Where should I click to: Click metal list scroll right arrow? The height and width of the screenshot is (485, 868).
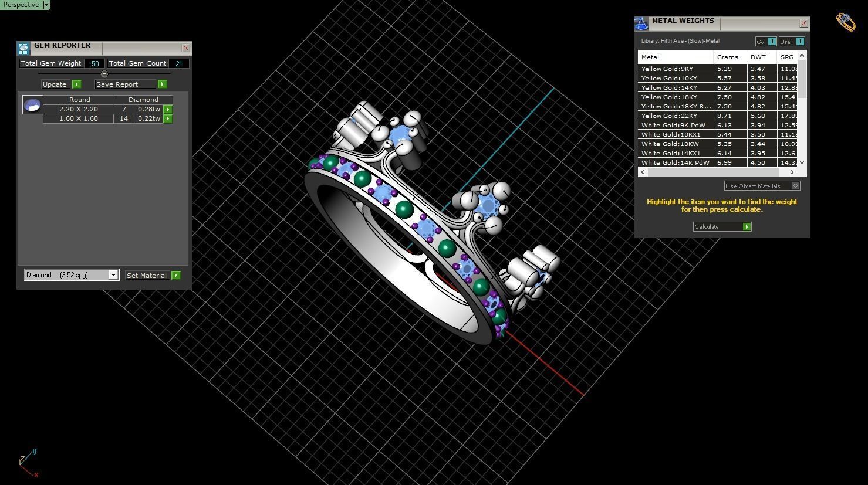tap(792, 172)
